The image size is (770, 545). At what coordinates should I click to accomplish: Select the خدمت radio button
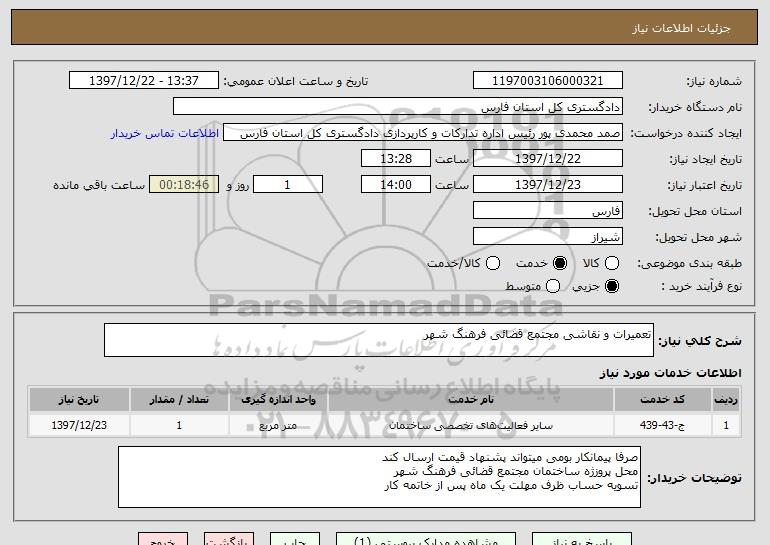coord(559,263)
